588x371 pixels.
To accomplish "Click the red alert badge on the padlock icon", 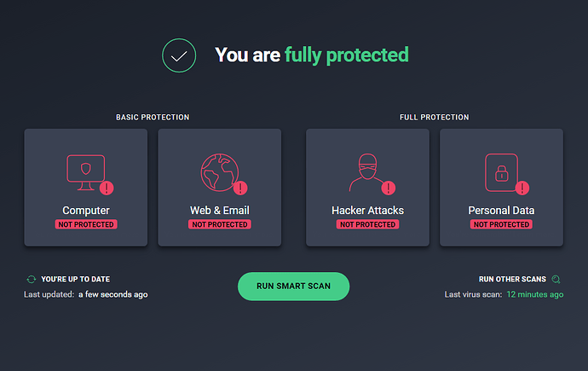I will pos(522,188).
